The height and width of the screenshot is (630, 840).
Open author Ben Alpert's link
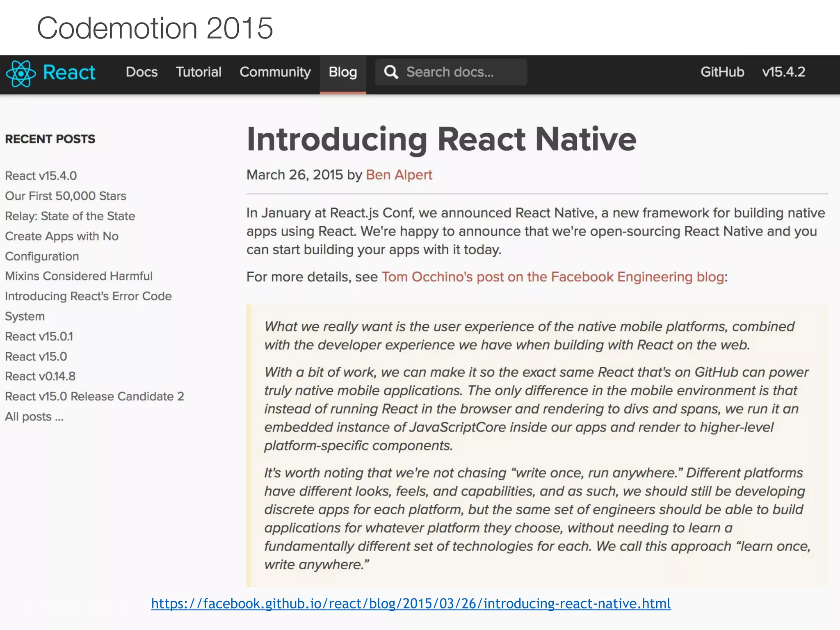click(x=399, y=175)
